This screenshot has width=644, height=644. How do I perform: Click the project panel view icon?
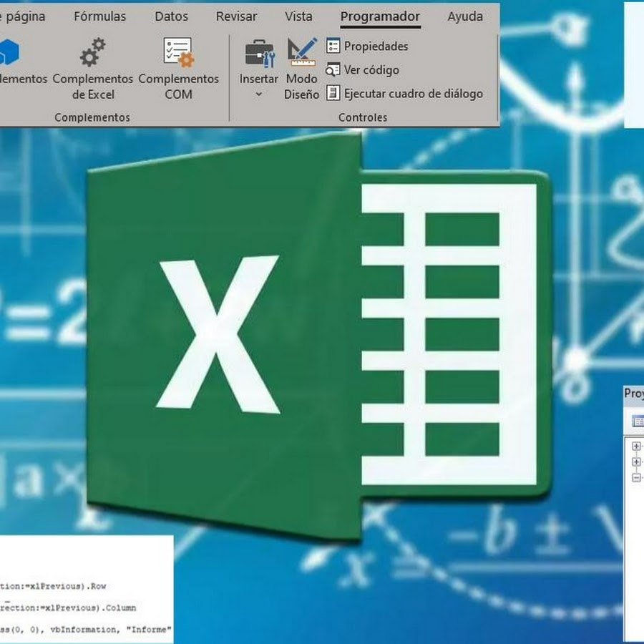[x=638, y=421]
